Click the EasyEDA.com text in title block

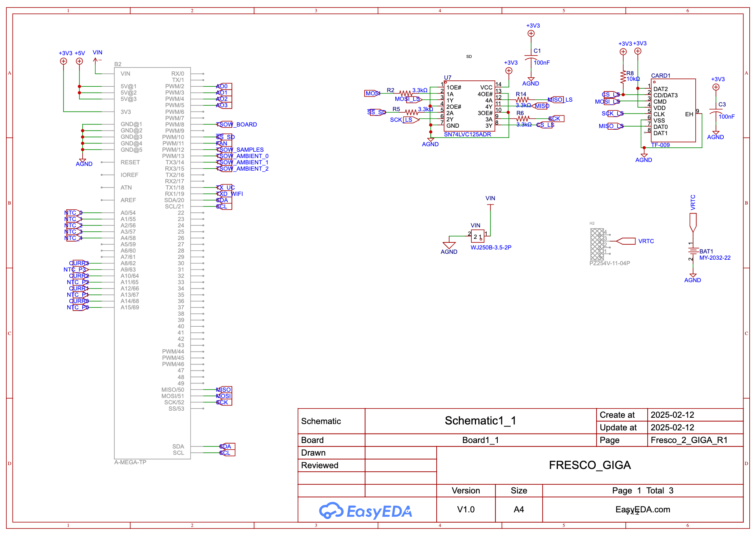(643, 510)
